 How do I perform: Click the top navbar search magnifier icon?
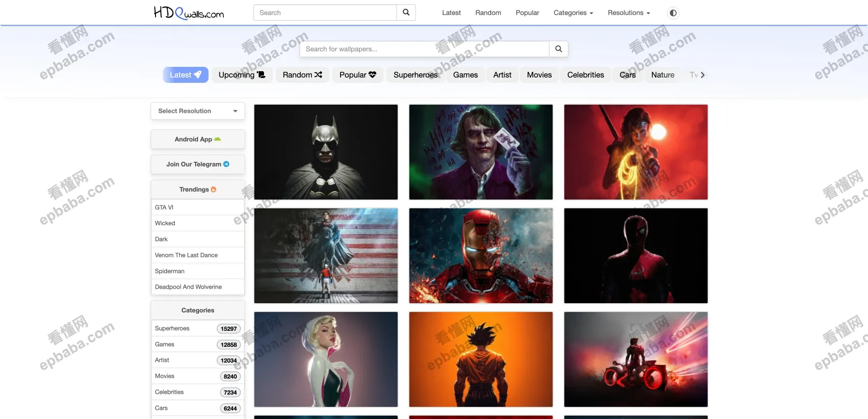(406, 13)
